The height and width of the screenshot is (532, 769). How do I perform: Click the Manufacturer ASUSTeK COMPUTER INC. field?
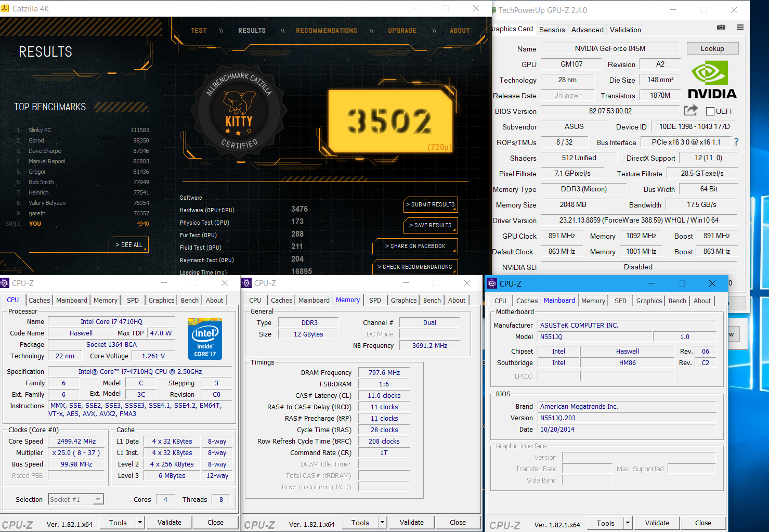(627, 325)
